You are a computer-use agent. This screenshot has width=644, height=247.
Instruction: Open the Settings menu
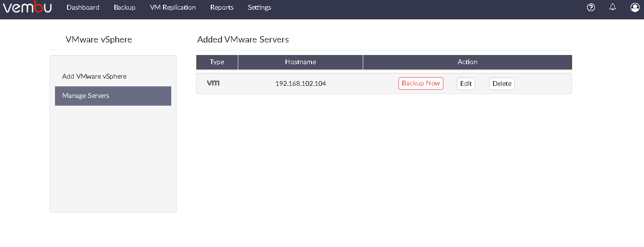pos(260,7)
